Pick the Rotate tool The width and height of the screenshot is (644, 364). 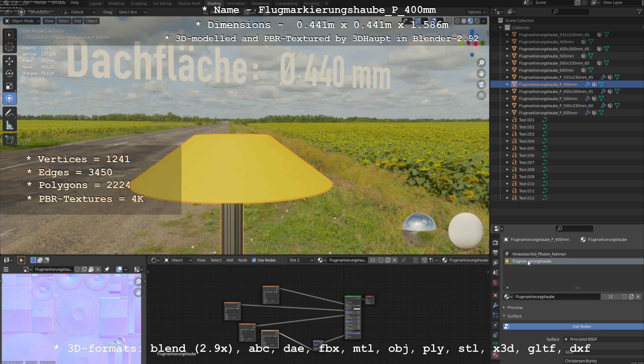click(x=9, y=73)
